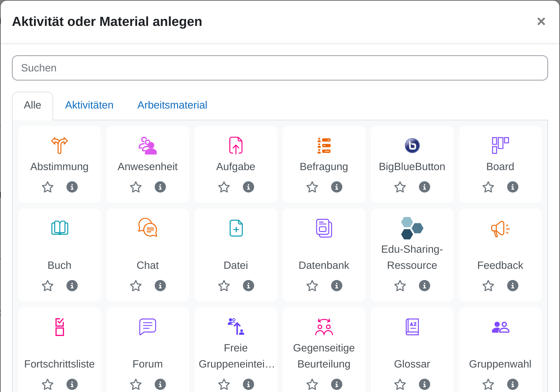Image resolution: width=560 pixels, height=392 pixels.
Task: Mark Aufgabe as favorite with star
Action: (x=224, y=187)
